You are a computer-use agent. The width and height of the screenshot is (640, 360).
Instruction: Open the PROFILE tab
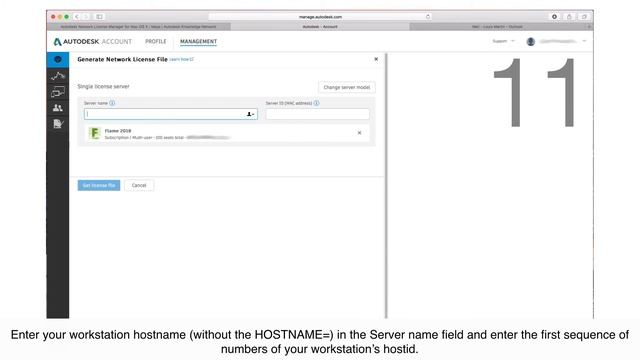[x=156, y=41]
